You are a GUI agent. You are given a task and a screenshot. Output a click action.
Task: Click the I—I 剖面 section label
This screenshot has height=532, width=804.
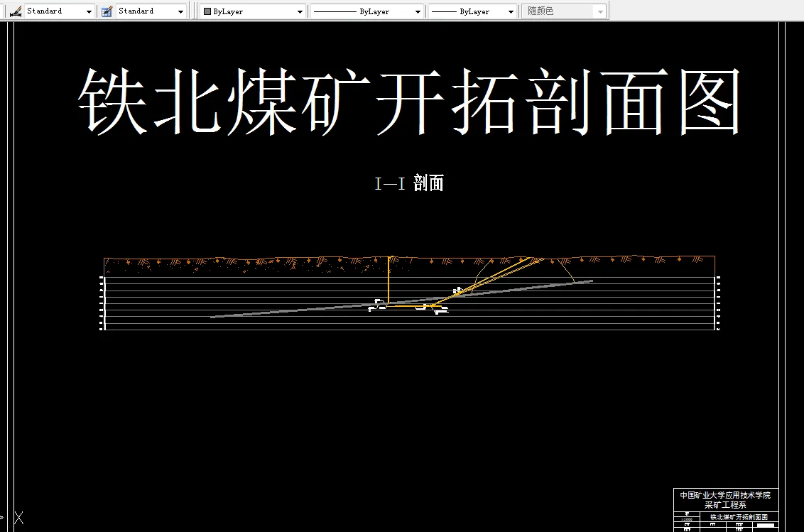pyautogui.click(x=409, y=183)
